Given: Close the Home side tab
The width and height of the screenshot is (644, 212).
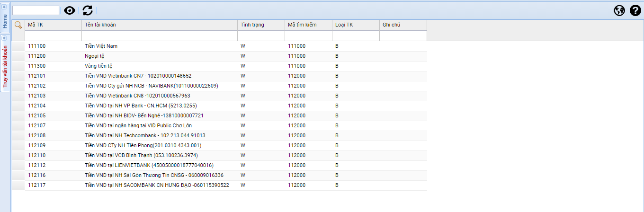Looking at the screenshot, I should (4, 7).
